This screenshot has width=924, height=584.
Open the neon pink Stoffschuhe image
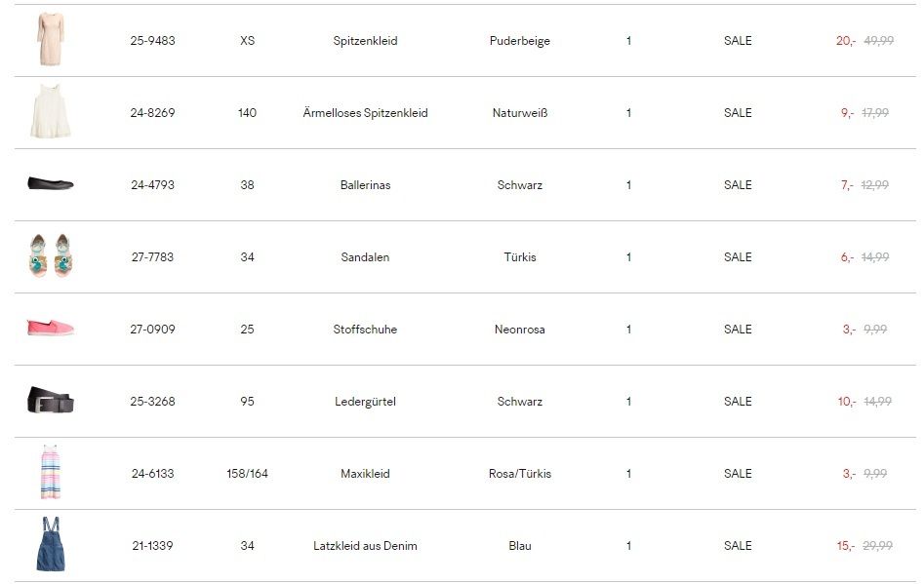(51, 328)
